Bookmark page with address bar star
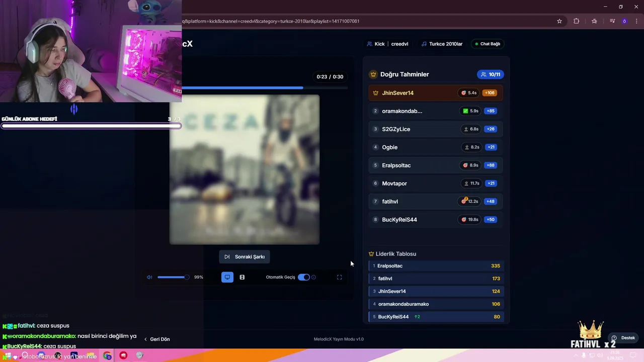The height and width of the screenshot is (362, 644). (559, 21)
